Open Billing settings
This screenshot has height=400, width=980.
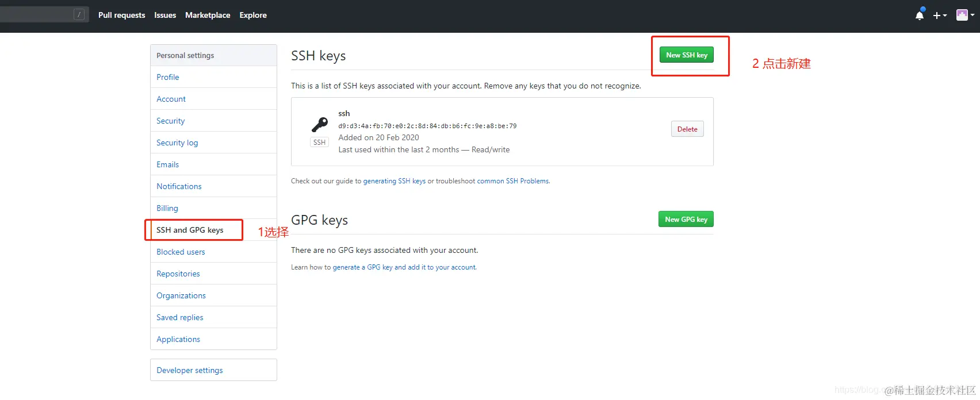213,208
